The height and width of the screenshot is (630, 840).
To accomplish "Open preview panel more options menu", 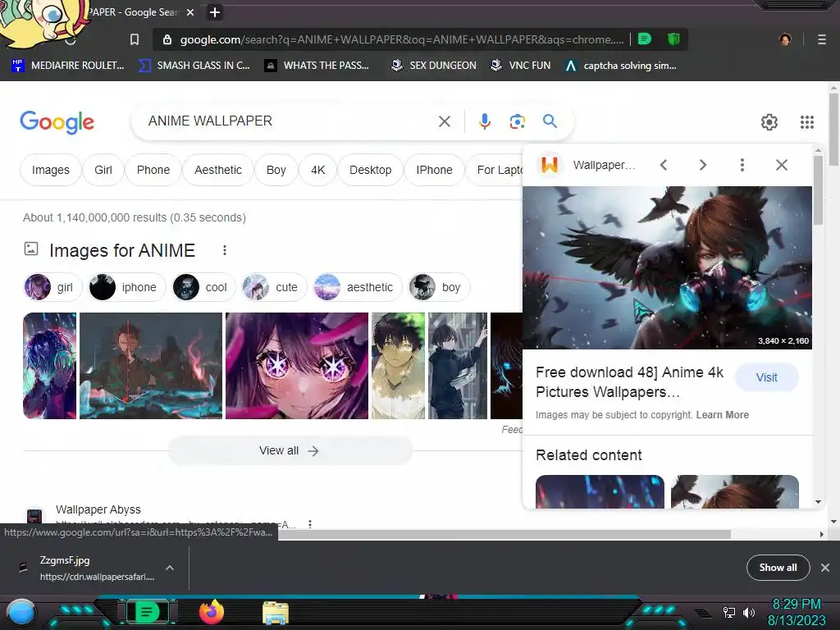I will coord(742,165).
